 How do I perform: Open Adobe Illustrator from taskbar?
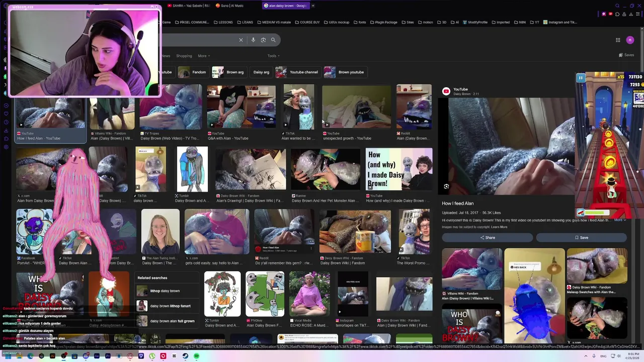pos(52,356)
